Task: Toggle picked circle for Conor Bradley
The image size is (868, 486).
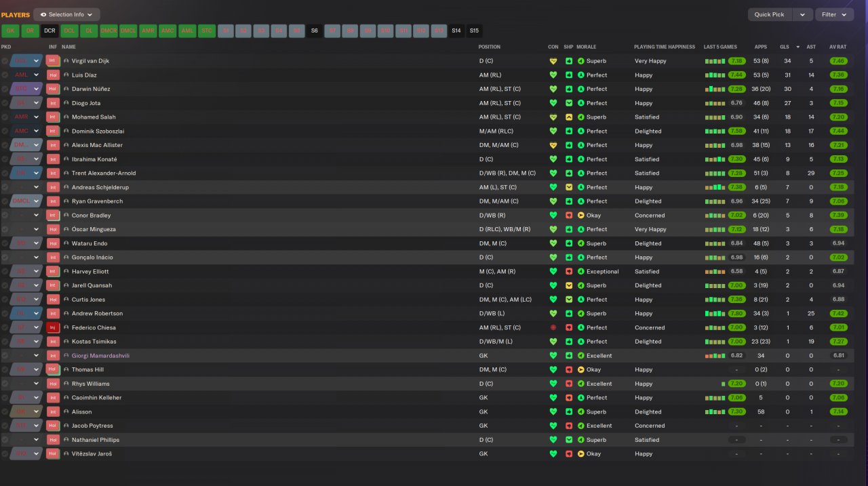Action: (5, 216)
